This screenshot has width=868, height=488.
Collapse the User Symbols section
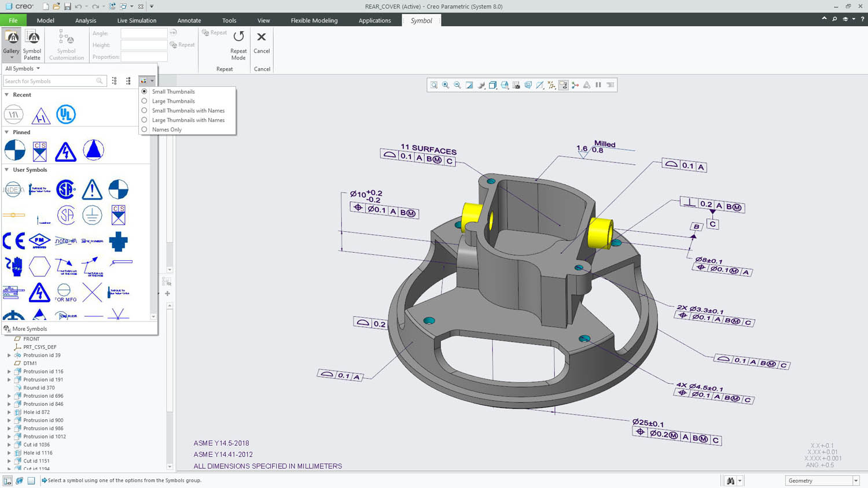tap(7, 170)
